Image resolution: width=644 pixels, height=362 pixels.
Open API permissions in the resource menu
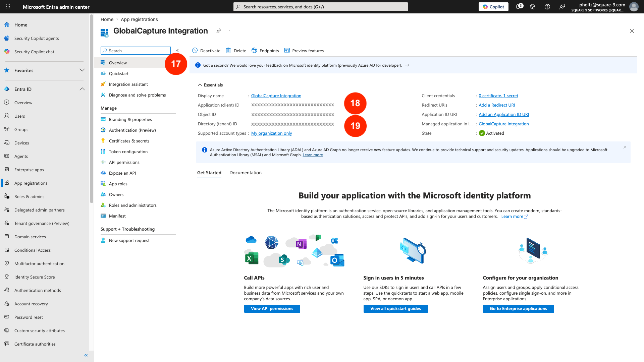click(x=124, y=162)
